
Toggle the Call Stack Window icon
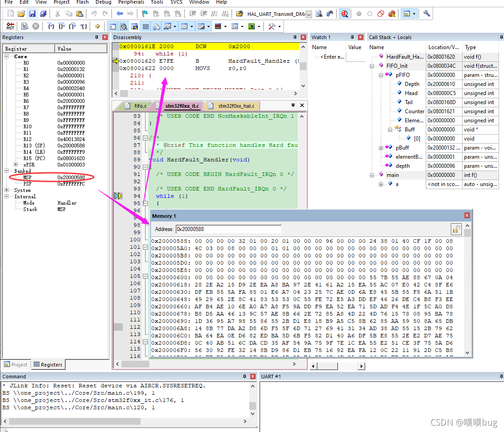156,26
